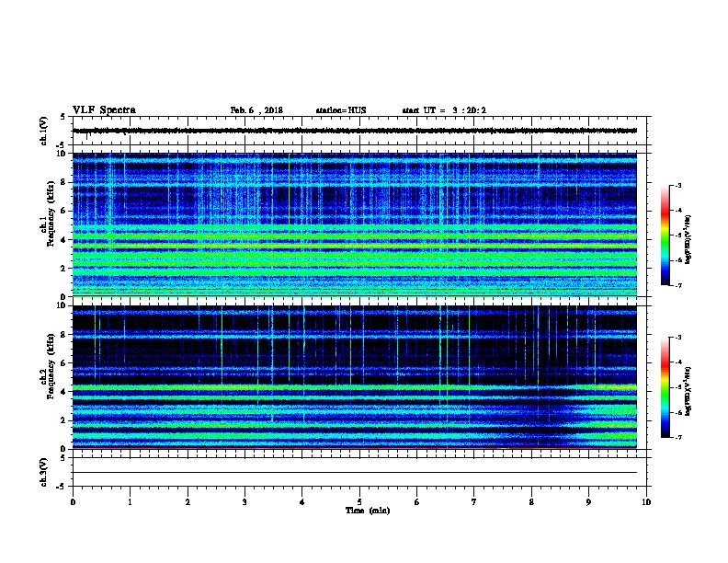
Task: Click the "-3" label on ch.1 color bar
Action: (678, 186)
